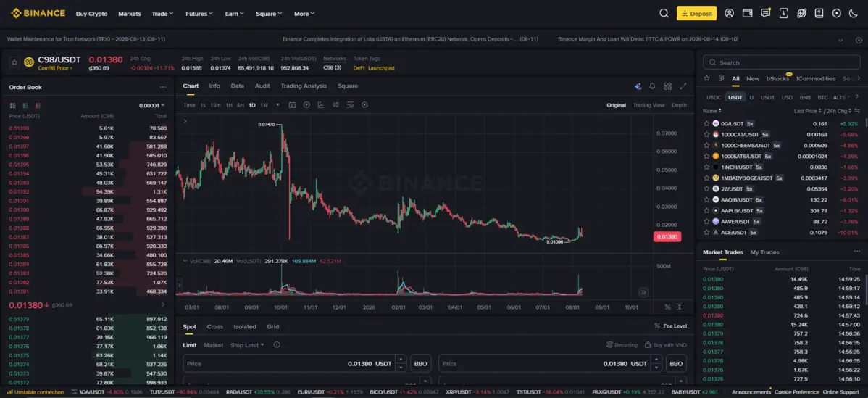The width and height of the screenshot is (868, 398).
Task: Favorite C98/USDT with the star beside the ticker
Action: pos(14,62)
